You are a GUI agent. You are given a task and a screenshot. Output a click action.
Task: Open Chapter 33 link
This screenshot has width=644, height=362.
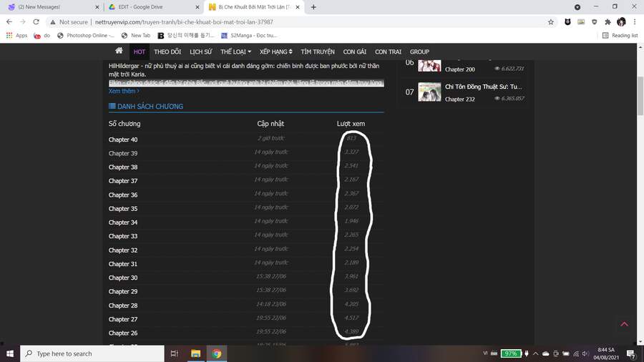123,236
